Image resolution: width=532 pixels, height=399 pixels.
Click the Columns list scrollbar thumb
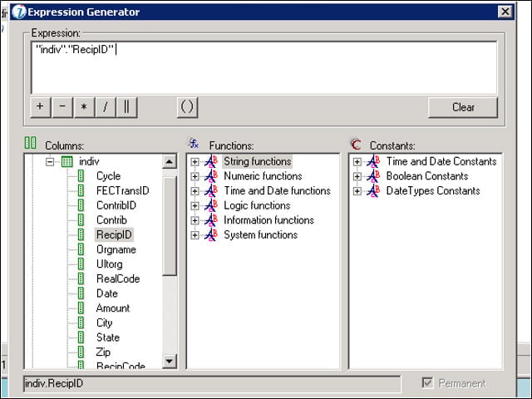(170, 225)
